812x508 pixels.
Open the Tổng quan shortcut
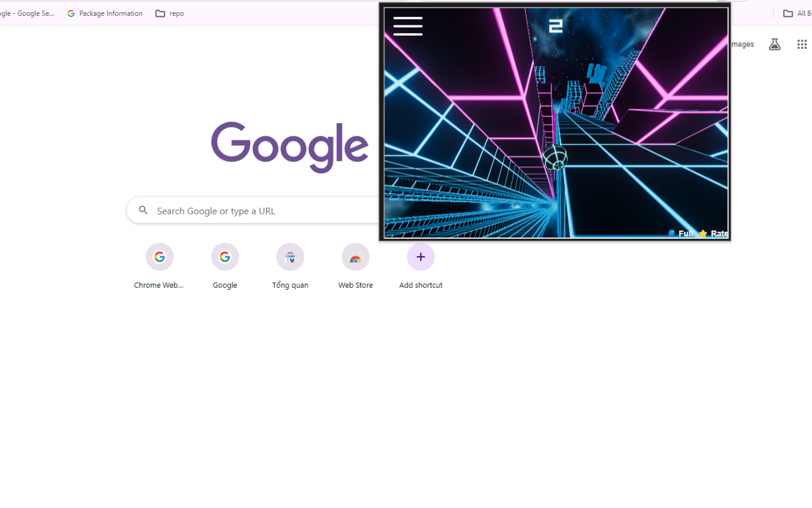pos(290,266)
